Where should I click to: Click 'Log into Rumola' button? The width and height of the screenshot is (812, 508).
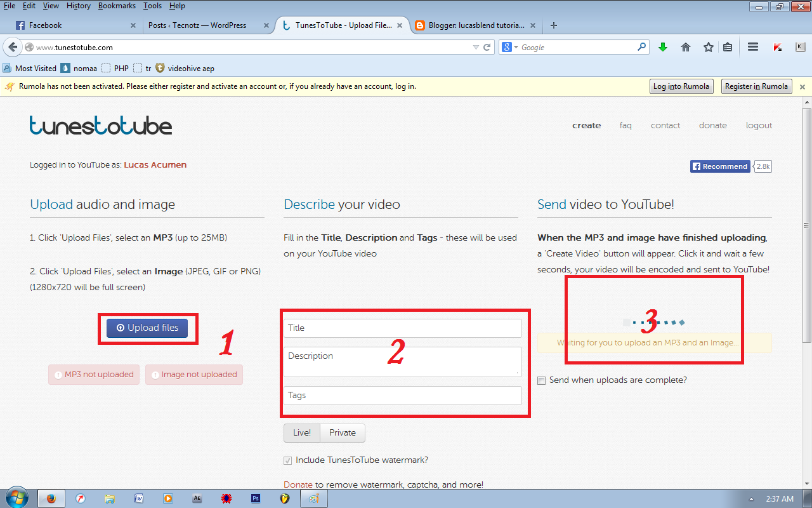[681, 86]
